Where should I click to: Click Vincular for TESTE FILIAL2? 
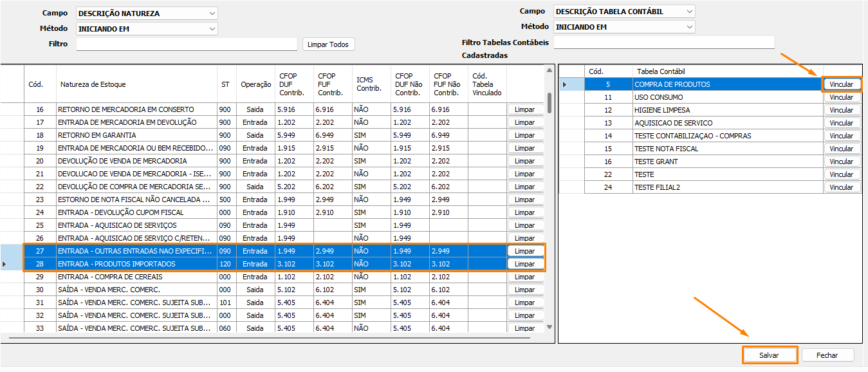[841, 187]
